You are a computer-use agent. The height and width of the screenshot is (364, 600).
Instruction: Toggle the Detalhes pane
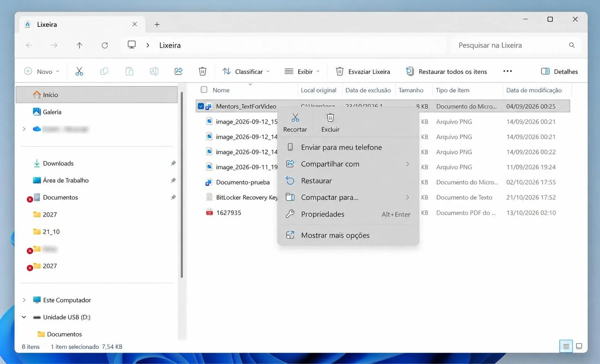559,71
